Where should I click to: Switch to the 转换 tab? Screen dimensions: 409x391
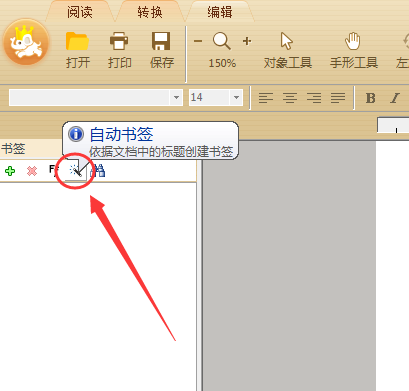tap(150, 12)
